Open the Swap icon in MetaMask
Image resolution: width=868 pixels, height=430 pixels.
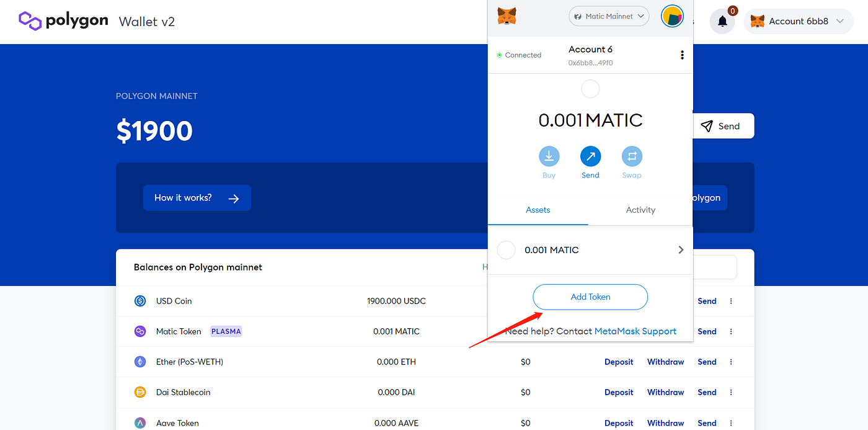(632, 156)
